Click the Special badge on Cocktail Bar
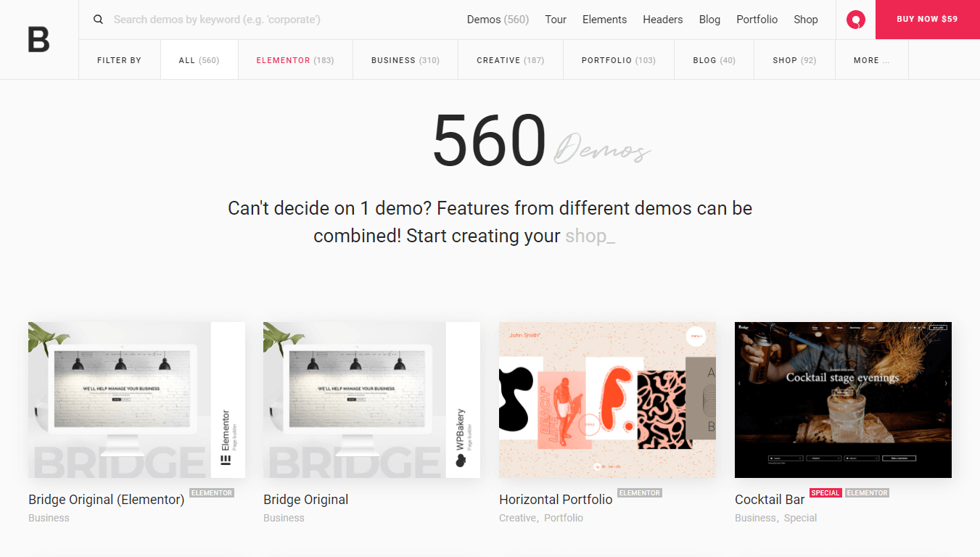The image size is (980, 557). click(825, 493)
